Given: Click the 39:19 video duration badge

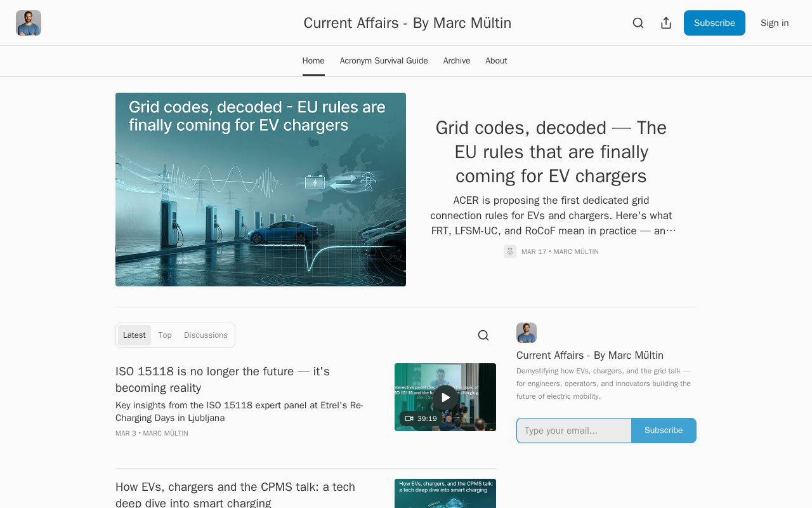Looking at the screenshot, I should click(421, 418).
